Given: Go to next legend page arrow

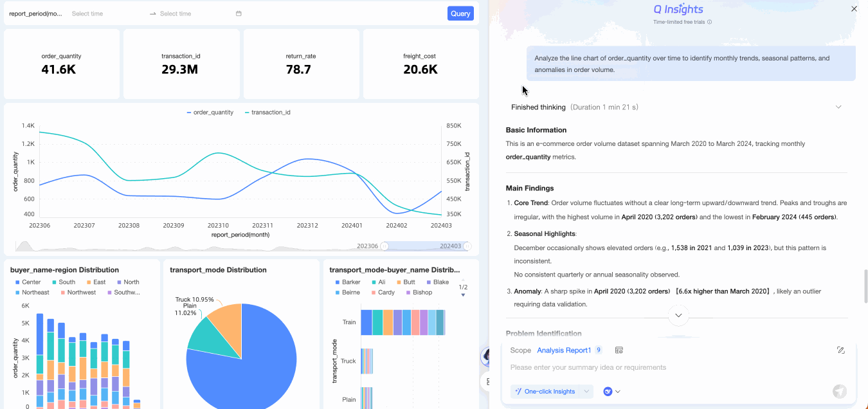Looking at the screenshot, I should point(463,295).
